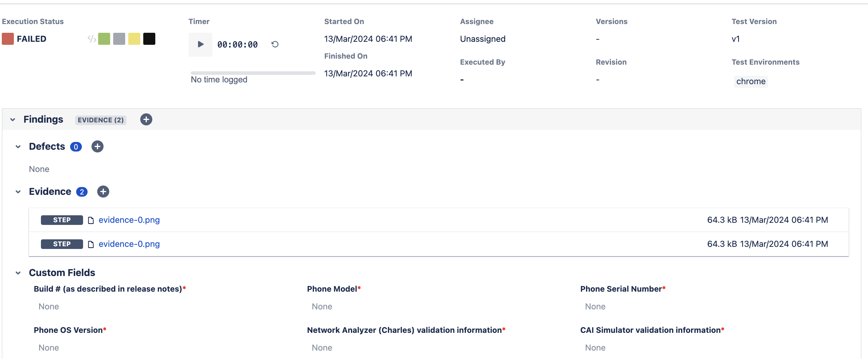This screenshot has width=868, height=359.
Task: Collapse the Findings section
Action: coord(13,120)
